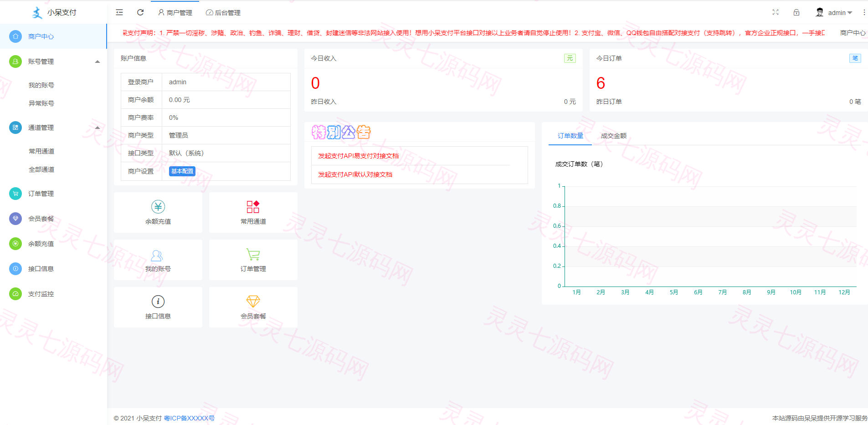
Task: Open the admin user dropdown
Action: 834,12
